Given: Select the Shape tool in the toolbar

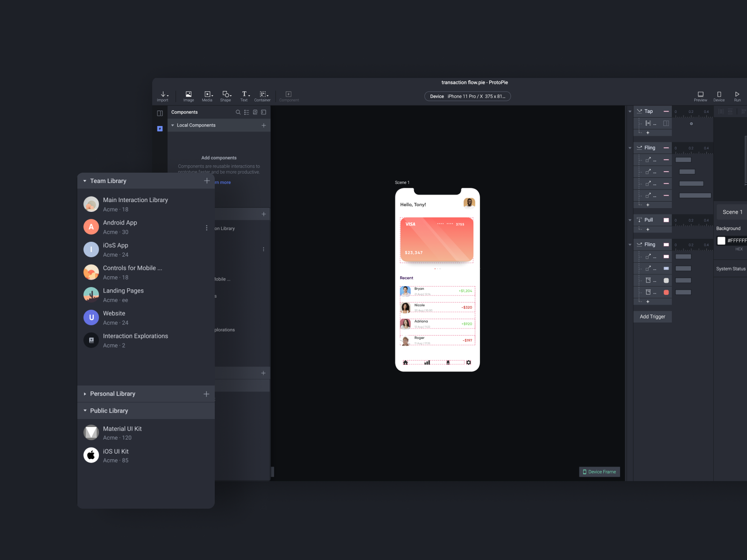Looking at the screenshot, I should coord(226,96).
